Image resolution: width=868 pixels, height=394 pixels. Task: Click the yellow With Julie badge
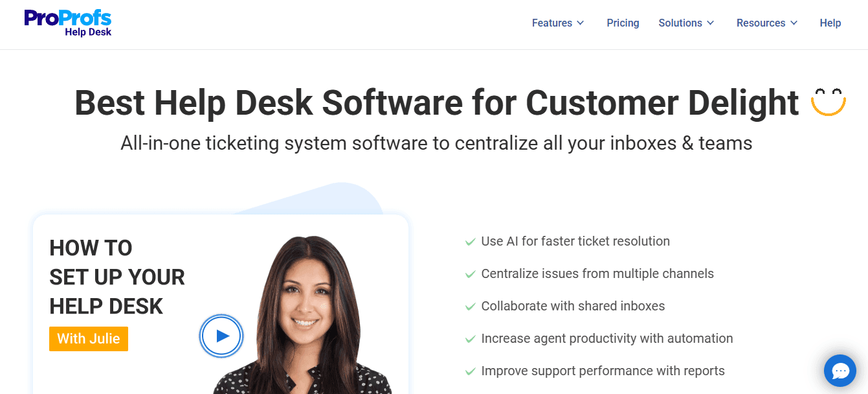tap(88, 338)
